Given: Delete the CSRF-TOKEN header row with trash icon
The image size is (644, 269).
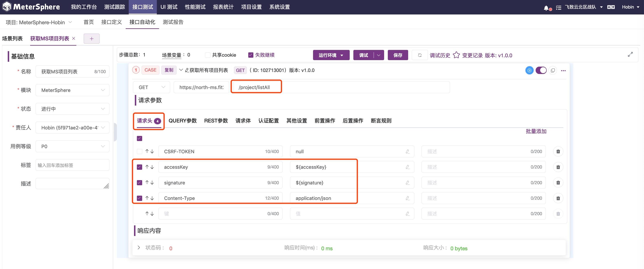Looking at the screenshot, I should click(x=558, y=151).
